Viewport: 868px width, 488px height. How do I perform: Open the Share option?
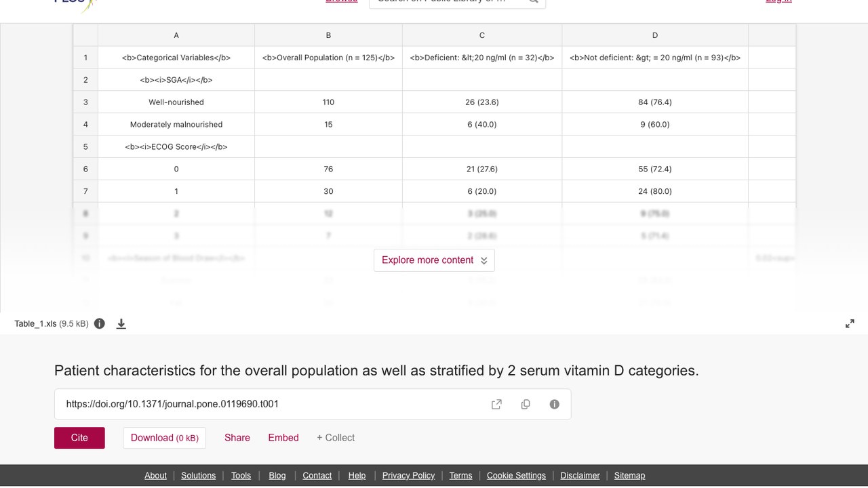pos(237,438)
